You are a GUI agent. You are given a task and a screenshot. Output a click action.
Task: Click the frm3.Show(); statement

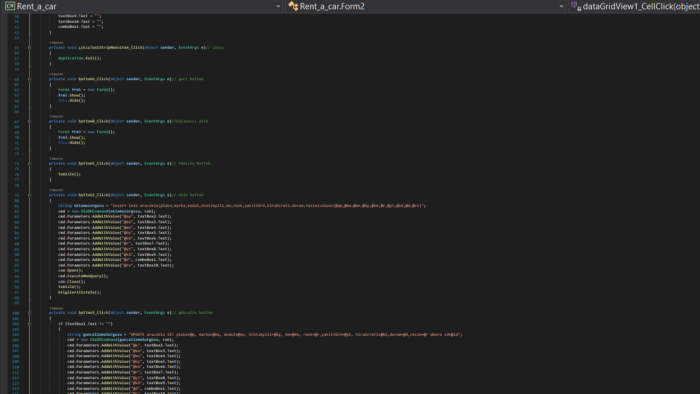71,137
